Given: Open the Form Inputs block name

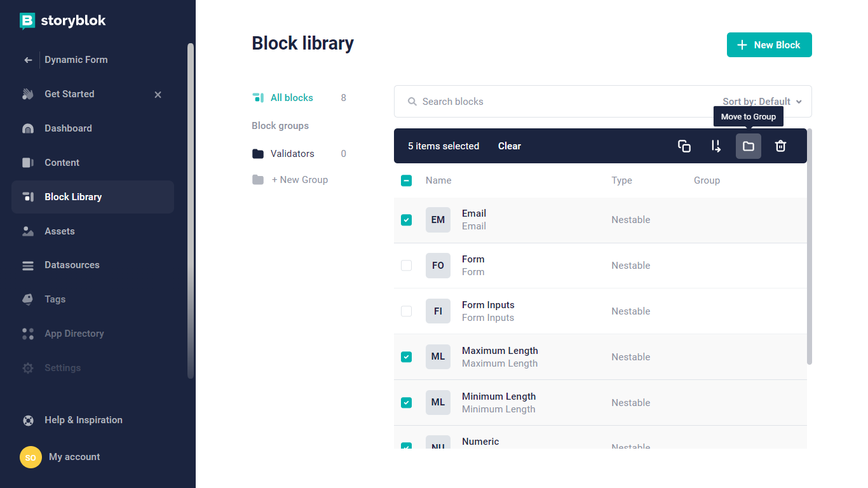Looking at the screenshot, I should pos(488,305).
